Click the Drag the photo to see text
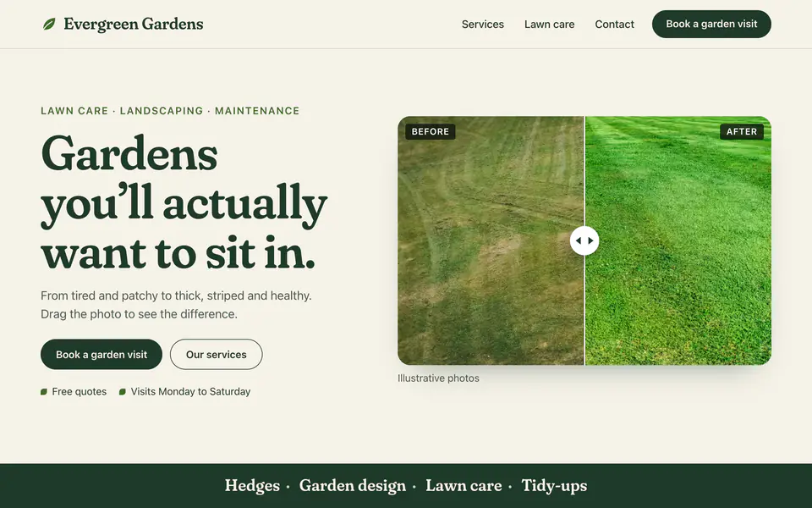 (139, 314)
